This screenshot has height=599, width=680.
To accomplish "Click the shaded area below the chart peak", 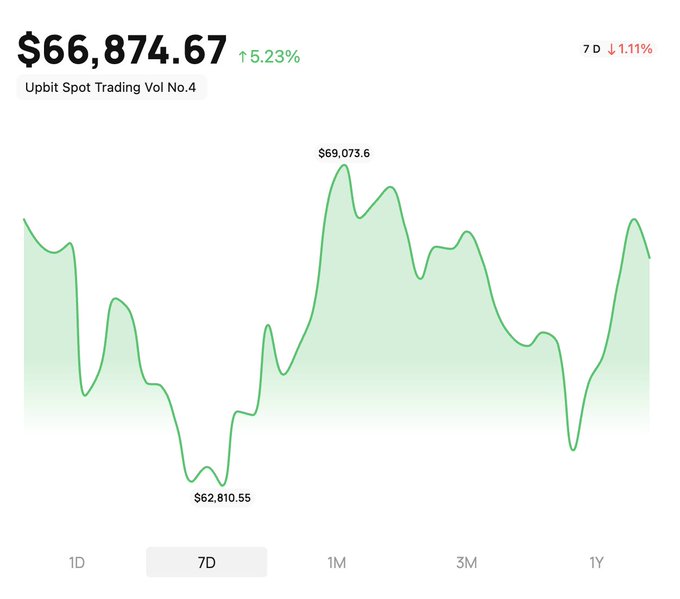I will tap(344, 300).
